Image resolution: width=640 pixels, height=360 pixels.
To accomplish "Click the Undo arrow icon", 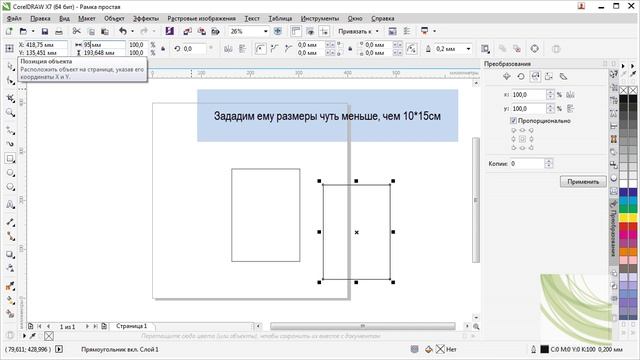I will tap(122, 31).
